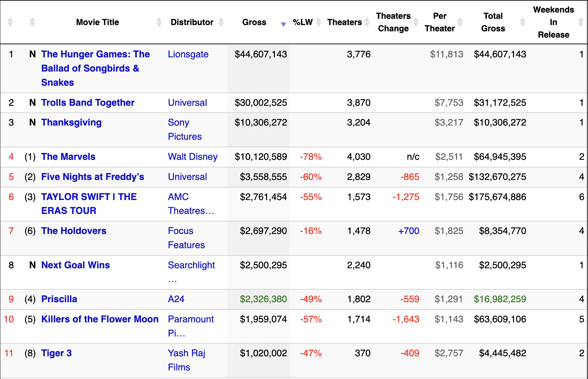Open The Marvels movie link
This screenshot has height=379, width=588.
(68, 157)
